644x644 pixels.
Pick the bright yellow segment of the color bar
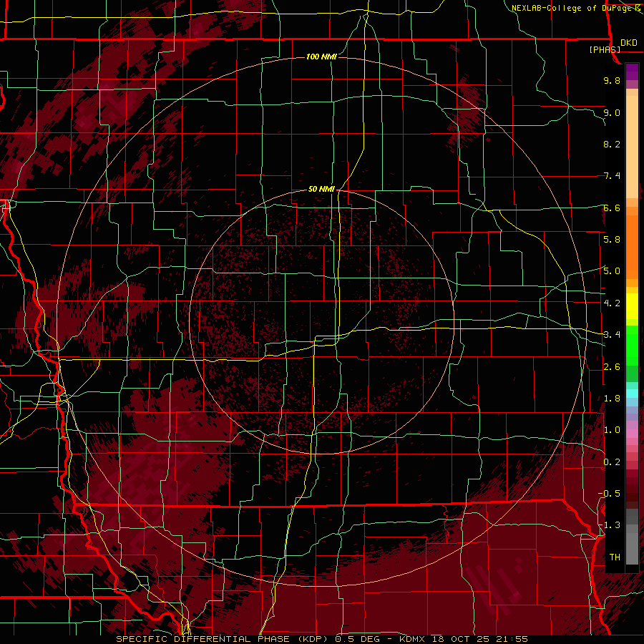632,306
